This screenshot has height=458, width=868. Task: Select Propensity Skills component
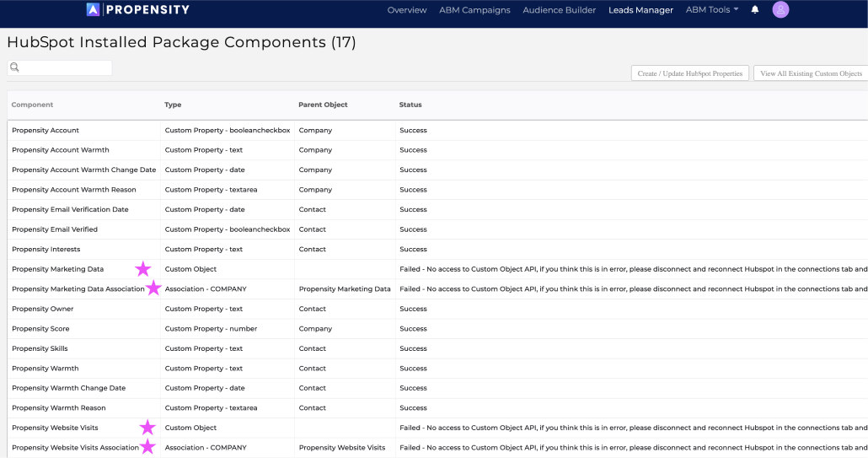(40, 348)
